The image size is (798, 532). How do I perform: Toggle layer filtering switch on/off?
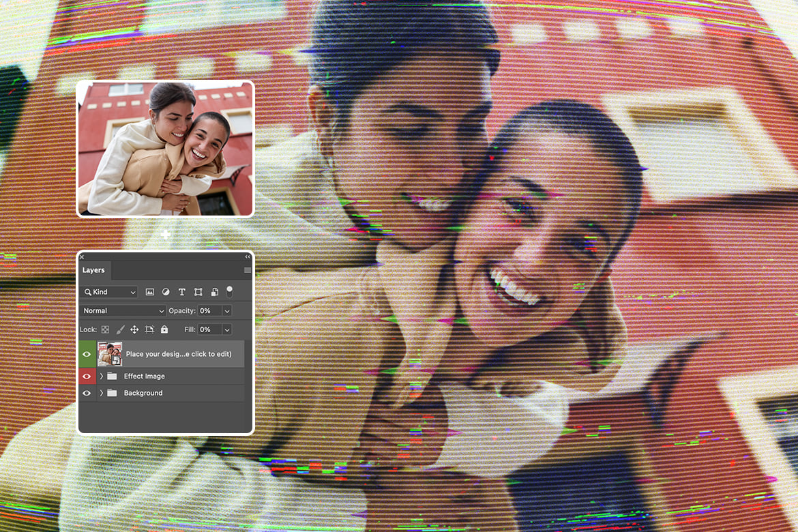(230, 291)
